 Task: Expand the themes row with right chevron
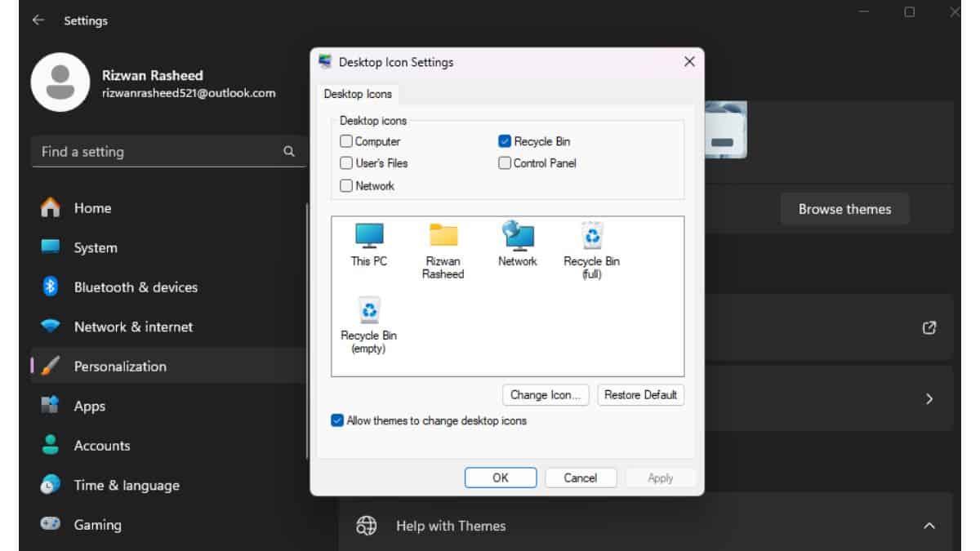(929, 398)
